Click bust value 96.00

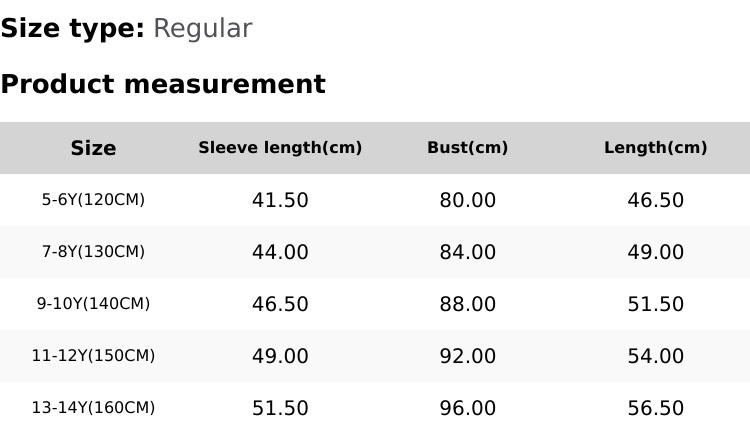[x=467, y=409]
